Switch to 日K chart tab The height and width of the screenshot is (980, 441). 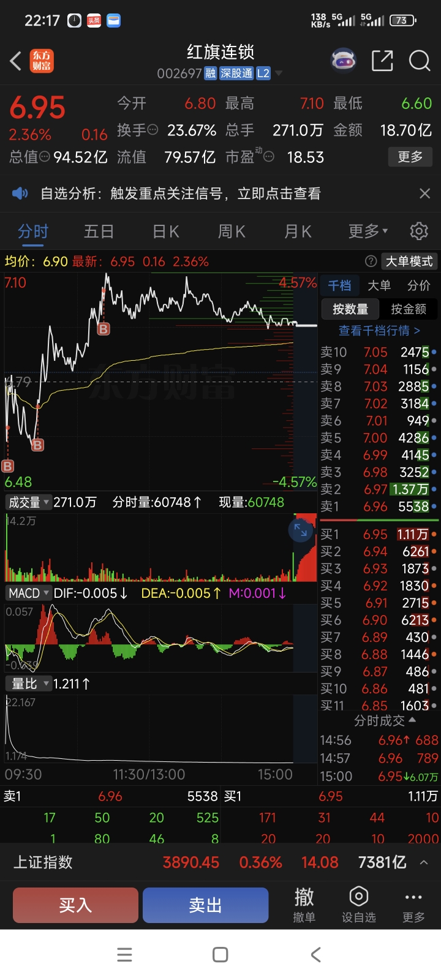tap(165, 231)
